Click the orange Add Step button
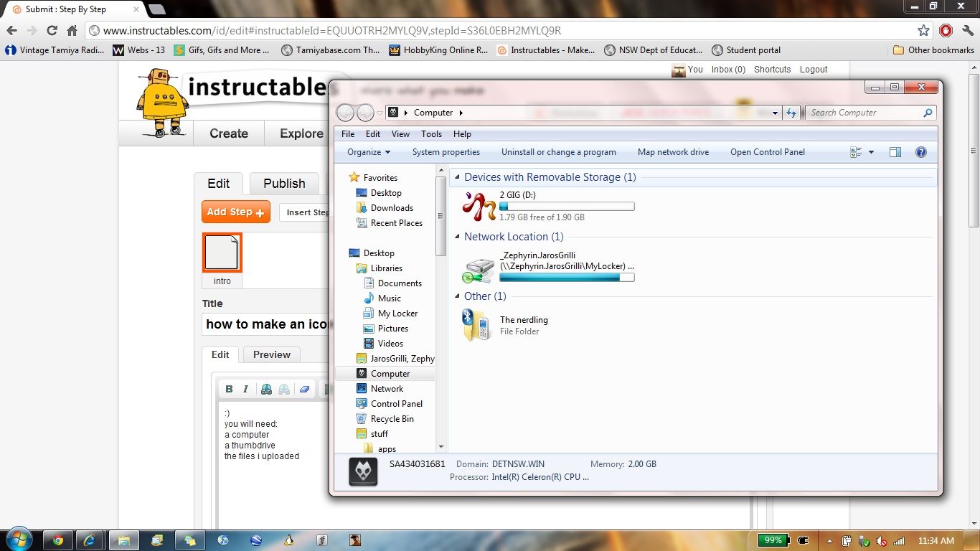980x551 pixels. pos(236,212)
